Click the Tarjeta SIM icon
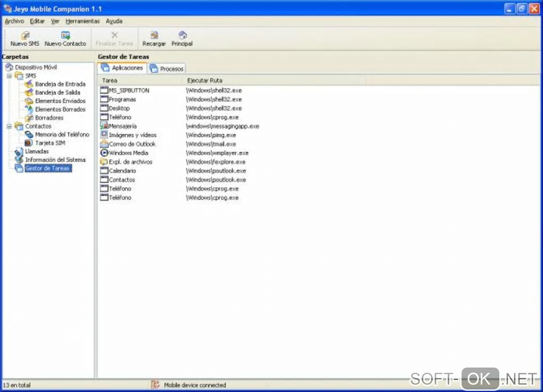Viewport: 543px width, 392px height. (29, 143)
